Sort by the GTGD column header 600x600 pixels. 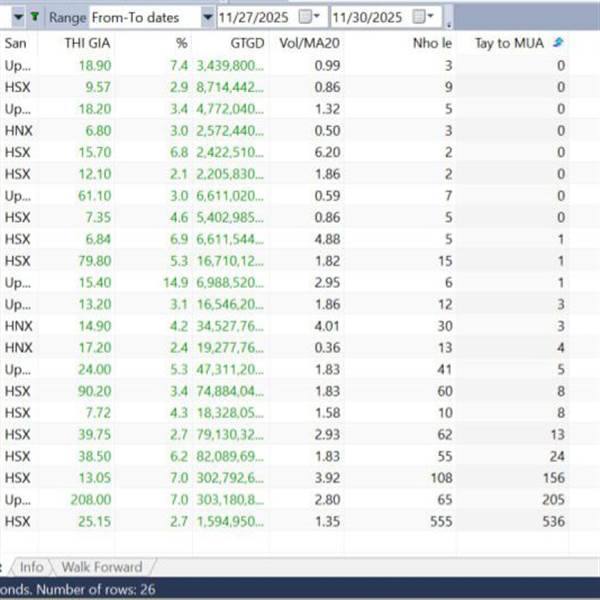click(247, 43)
